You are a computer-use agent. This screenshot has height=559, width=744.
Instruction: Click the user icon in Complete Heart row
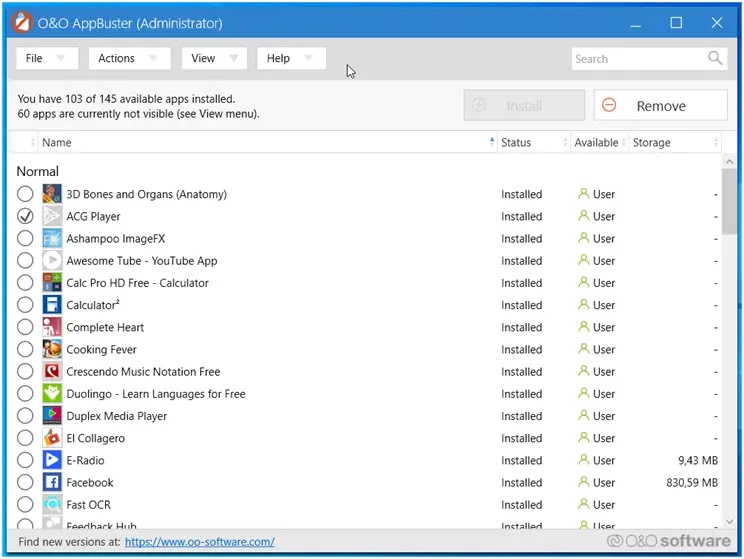(x=583, y=326)
